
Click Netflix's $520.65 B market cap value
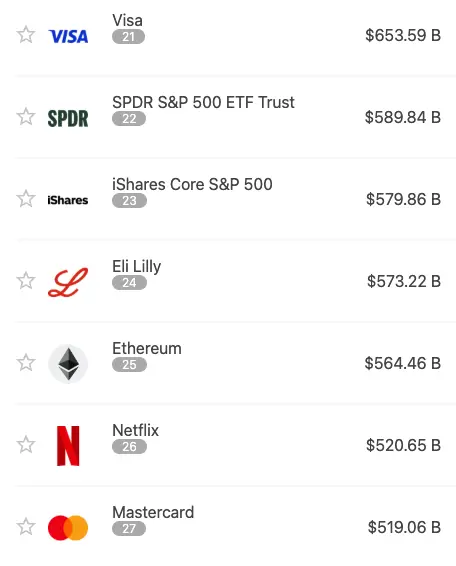[x=403, y=445]
